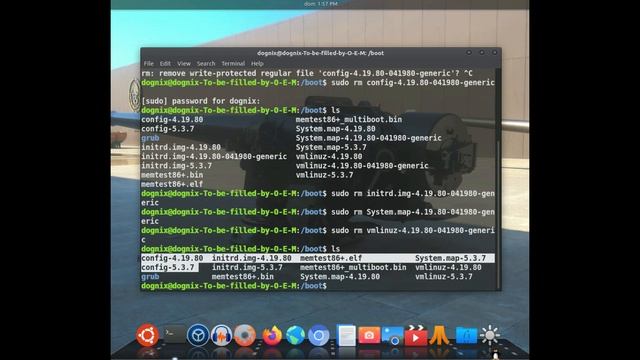Screen dimensions: 640x360
Task: Click 'System.map-4.19.80-041980-generic' in first listing
Action: click(369, 138)
